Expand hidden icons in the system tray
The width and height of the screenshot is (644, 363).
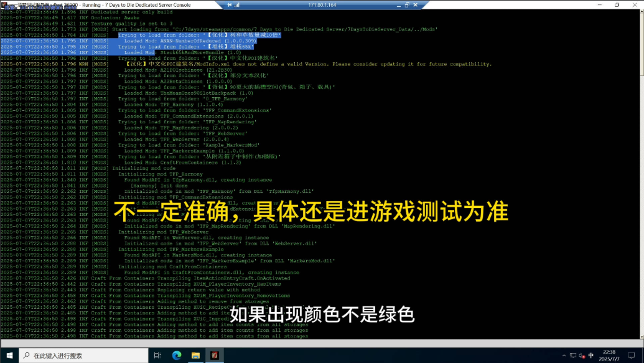pyautogui.click(x=564, y=356)
